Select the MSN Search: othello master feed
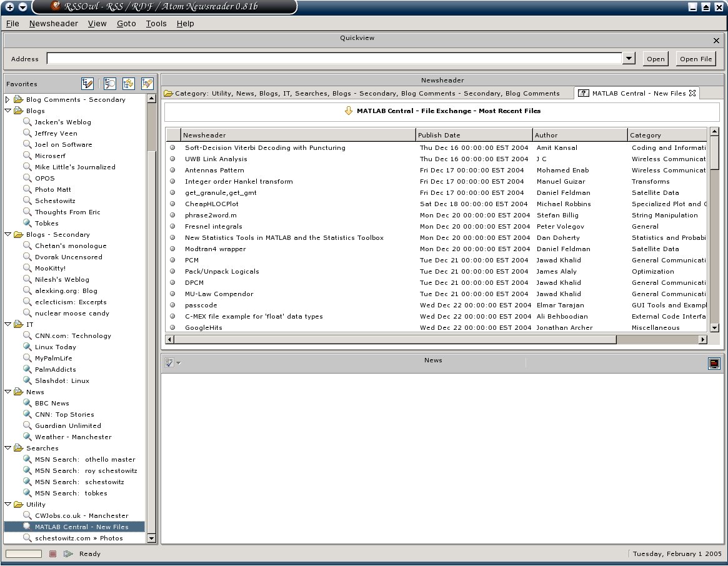This screenshot has width=728, height=566. click(x=85, y=459)
